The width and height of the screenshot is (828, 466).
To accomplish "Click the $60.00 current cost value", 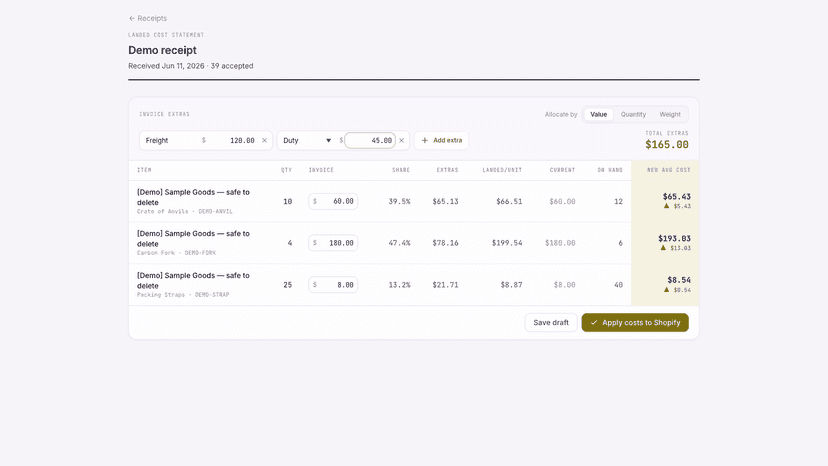I will pyautogui.click(x=562, y=201).
